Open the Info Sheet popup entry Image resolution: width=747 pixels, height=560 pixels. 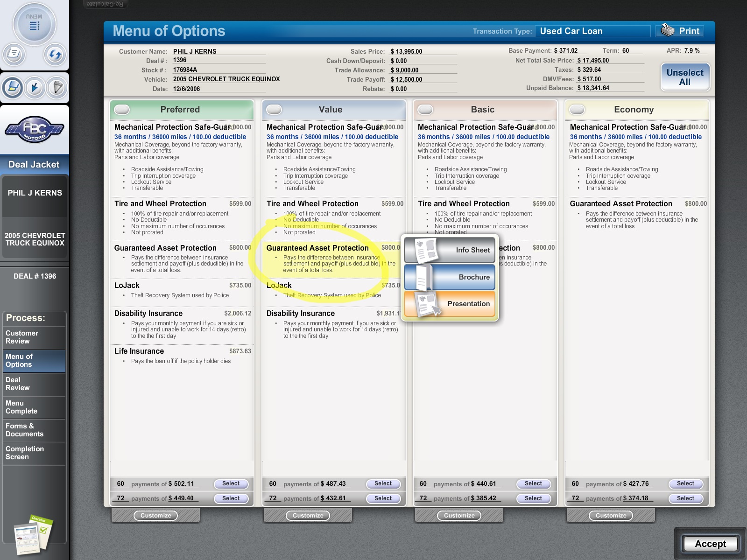450,250
